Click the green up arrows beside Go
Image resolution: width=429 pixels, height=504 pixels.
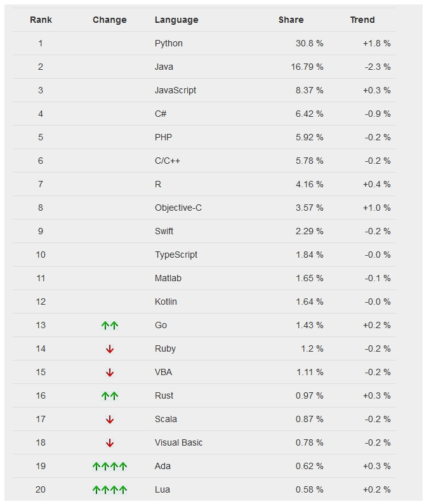tap(110, 326)
